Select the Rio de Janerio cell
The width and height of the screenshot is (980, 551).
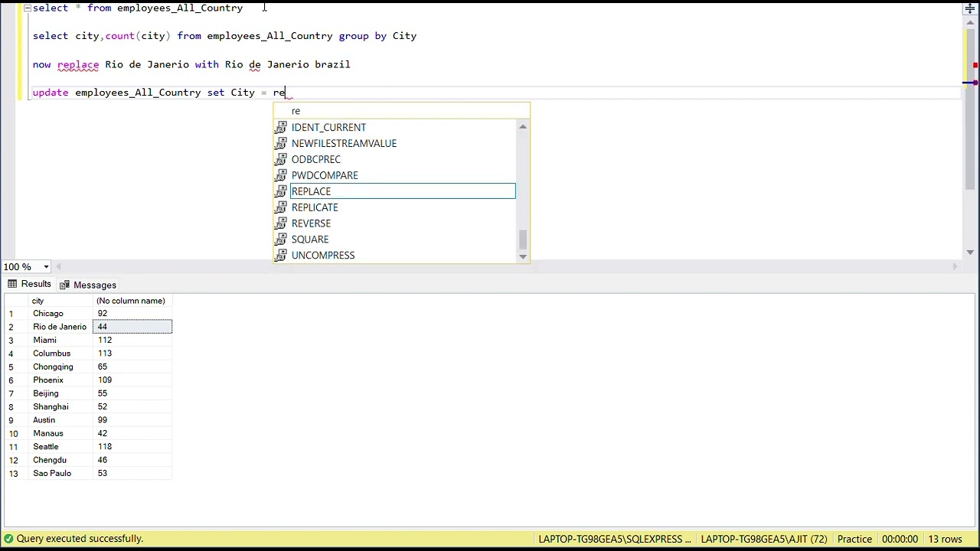60,327
